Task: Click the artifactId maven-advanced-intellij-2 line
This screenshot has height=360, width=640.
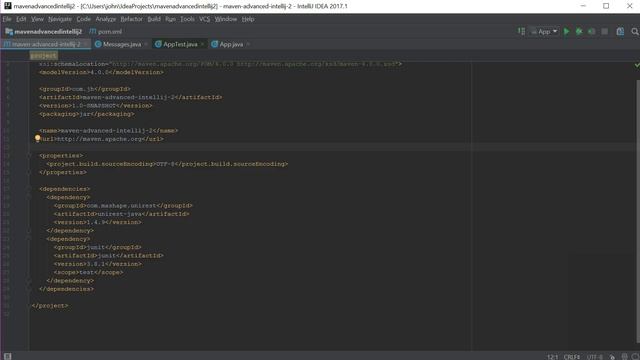Action: click(x=131, y=97)
